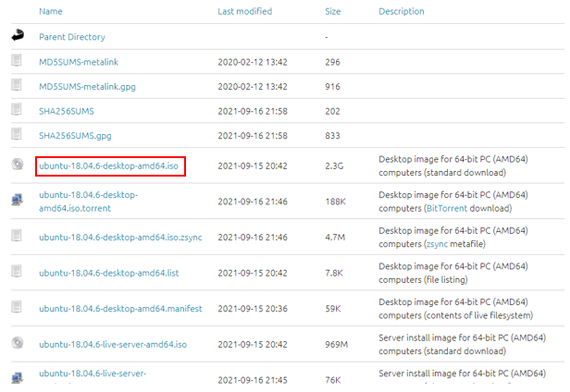Click the disc icon for live-server-amd64.iso
The image size is (570, 392).
[x=17, y=343]
